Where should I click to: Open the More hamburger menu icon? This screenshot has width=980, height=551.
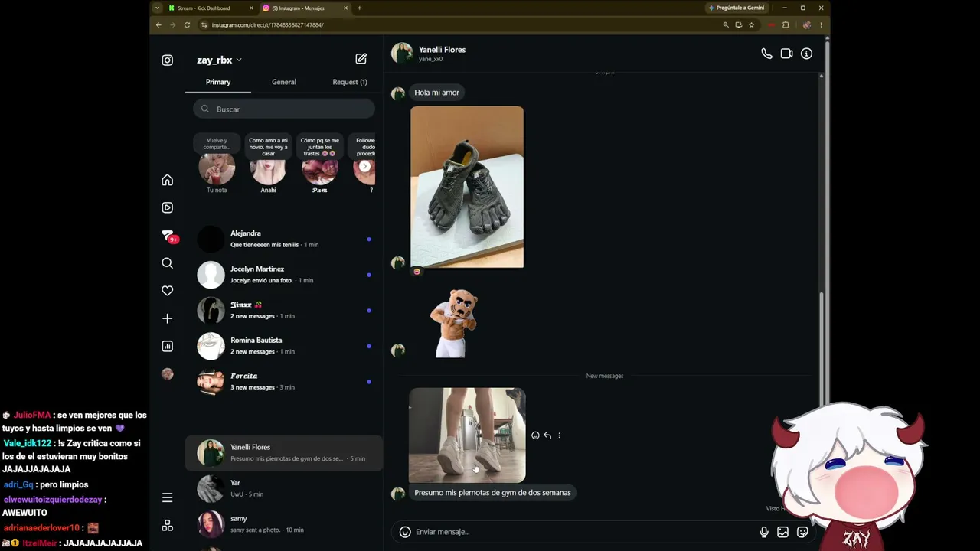[167, 497]
